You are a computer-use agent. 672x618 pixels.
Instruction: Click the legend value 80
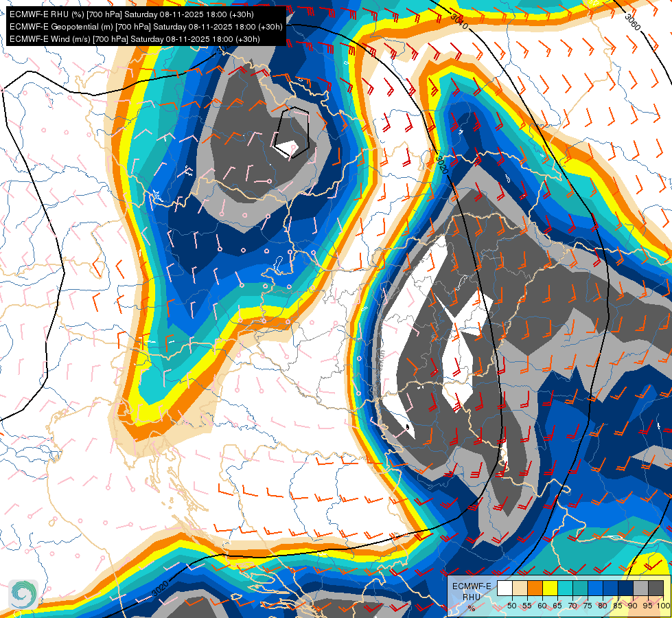(603, 606)
